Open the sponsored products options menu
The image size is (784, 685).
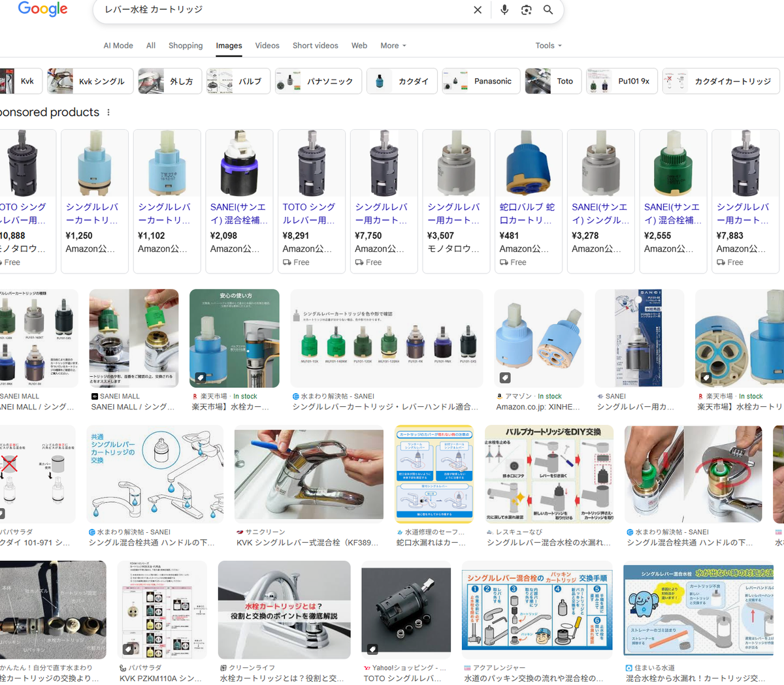click(x=108, y=112)
